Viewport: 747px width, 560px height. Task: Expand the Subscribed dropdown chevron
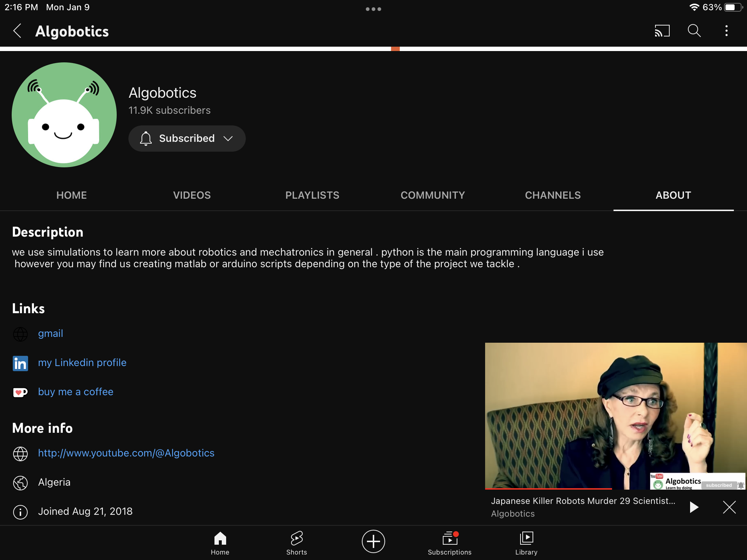click(x=228, y=139)
